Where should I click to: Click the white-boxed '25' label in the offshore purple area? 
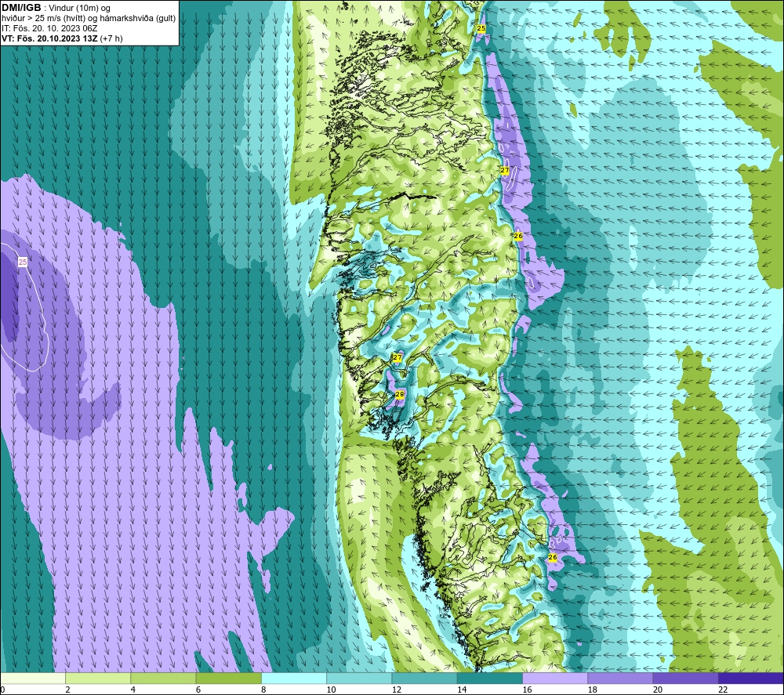(23, 262)
